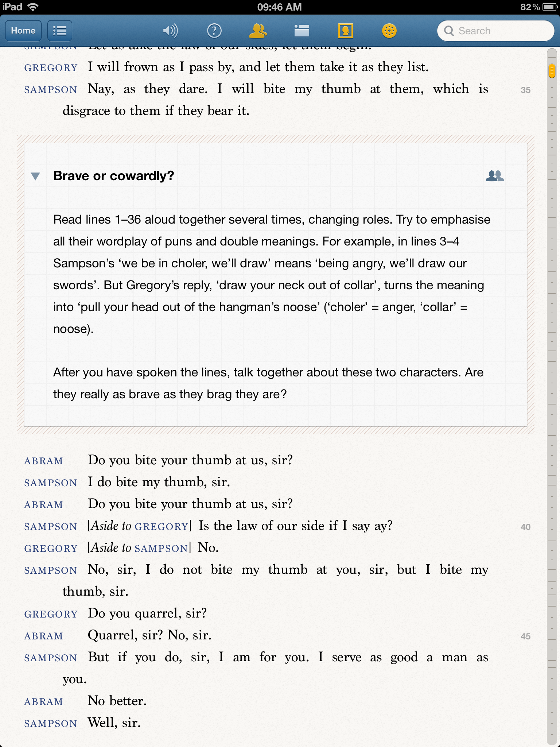Tap the yellow dotted circle icon

389,31
